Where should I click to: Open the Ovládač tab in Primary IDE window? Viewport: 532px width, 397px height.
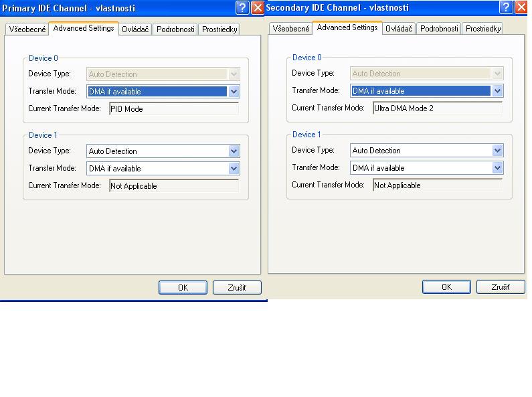coord(135,29)
